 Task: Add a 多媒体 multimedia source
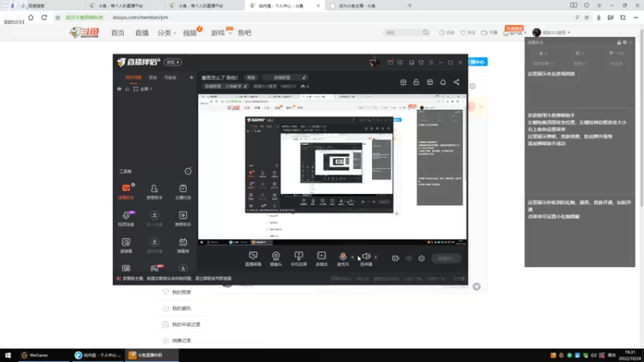coord(321,259)
